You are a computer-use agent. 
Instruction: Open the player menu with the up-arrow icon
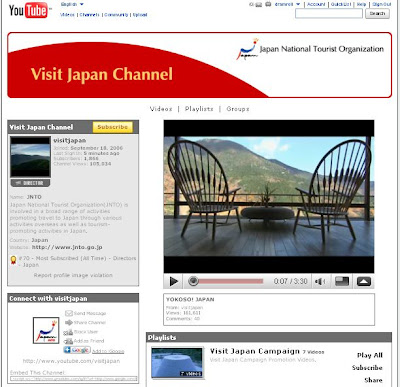(x=364, y=282)
